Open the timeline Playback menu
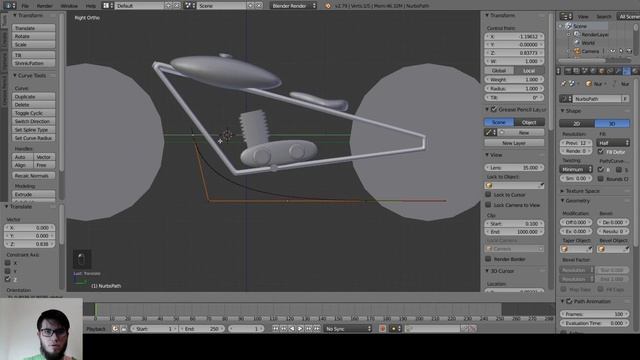Image resolution: width=640 pixels, height=360 pixels. click(96, 329)
